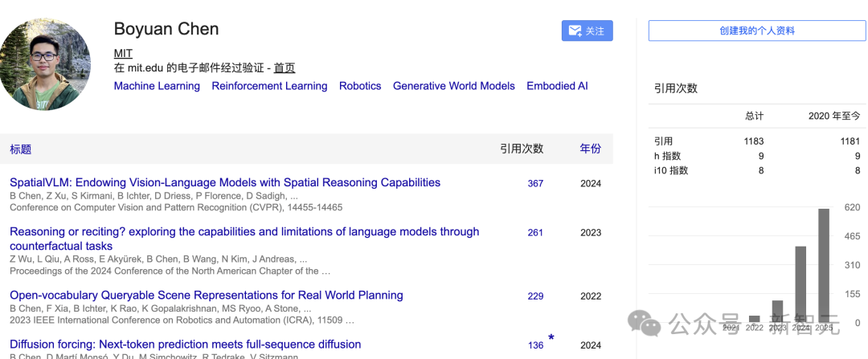Select the Machine Learning interest tag
The width and height of the screenshot is (868, 359).
(157, 86)
